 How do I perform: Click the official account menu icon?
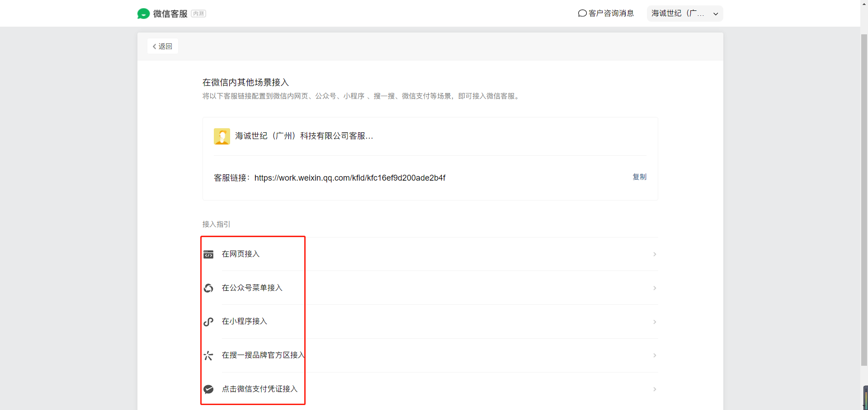click(208, 288)
